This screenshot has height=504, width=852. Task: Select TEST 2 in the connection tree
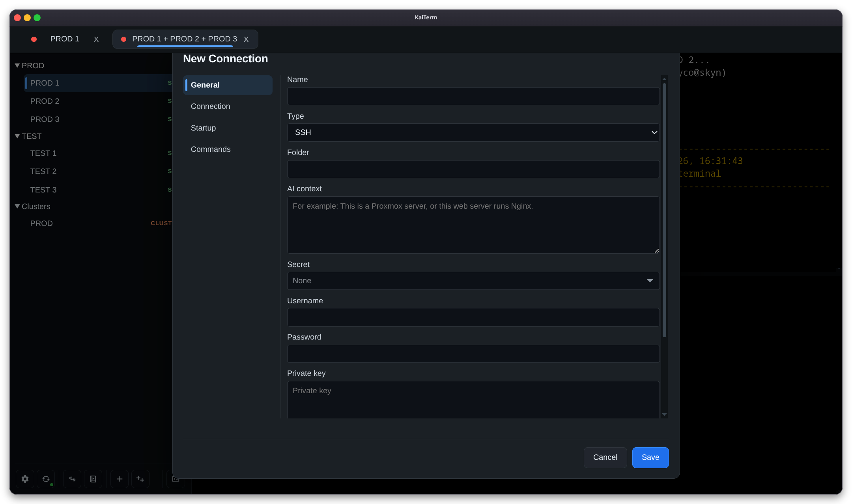[x=98, y=172]
